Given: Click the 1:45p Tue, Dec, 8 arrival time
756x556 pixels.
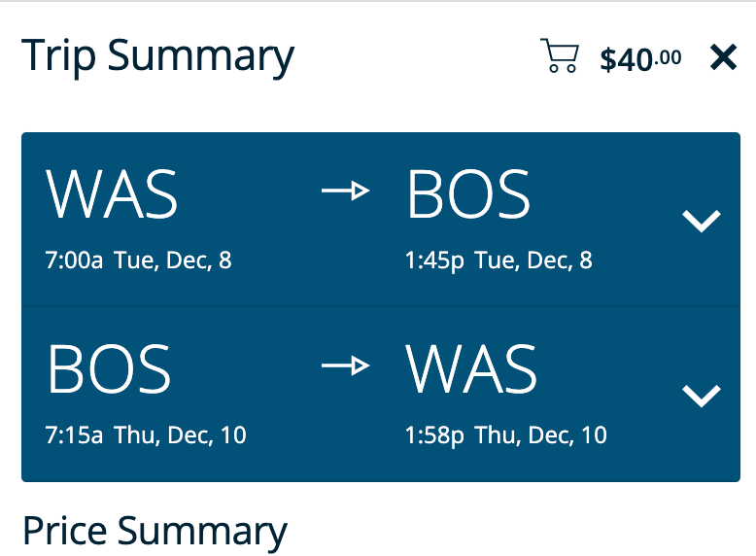Looking at the screenshot, I should pos(498,261).
